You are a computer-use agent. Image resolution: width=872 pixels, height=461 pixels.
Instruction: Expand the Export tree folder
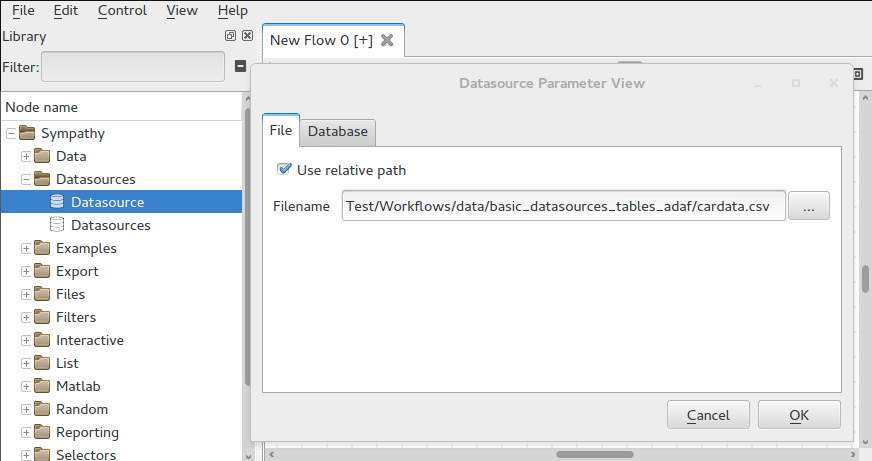click(27, 271)
